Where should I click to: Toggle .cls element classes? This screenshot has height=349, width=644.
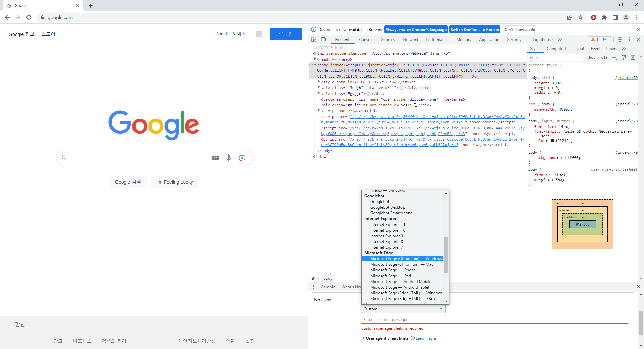point(604,57)
